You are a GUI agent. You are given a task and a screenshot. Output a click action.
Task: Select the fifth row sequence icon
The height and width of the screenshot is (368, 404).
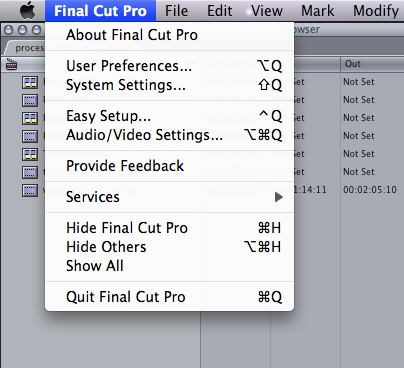[x=30, y=154]
